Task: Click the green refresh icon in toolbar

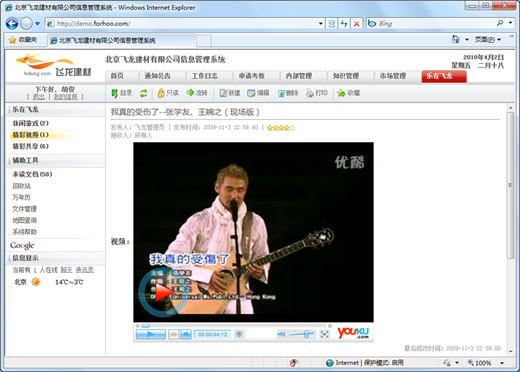Action: [143, 93]
